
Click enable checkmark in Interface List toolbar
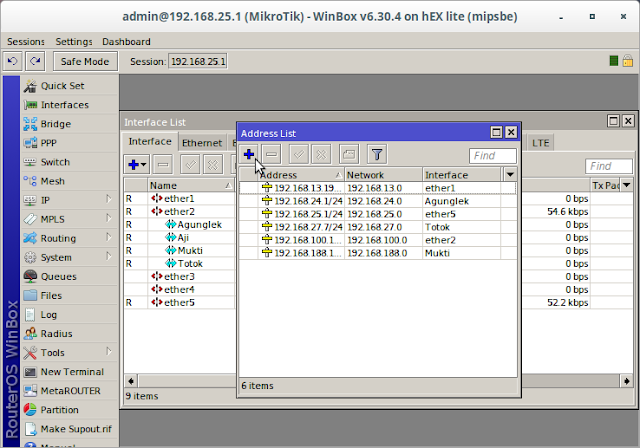pos(190,165)
